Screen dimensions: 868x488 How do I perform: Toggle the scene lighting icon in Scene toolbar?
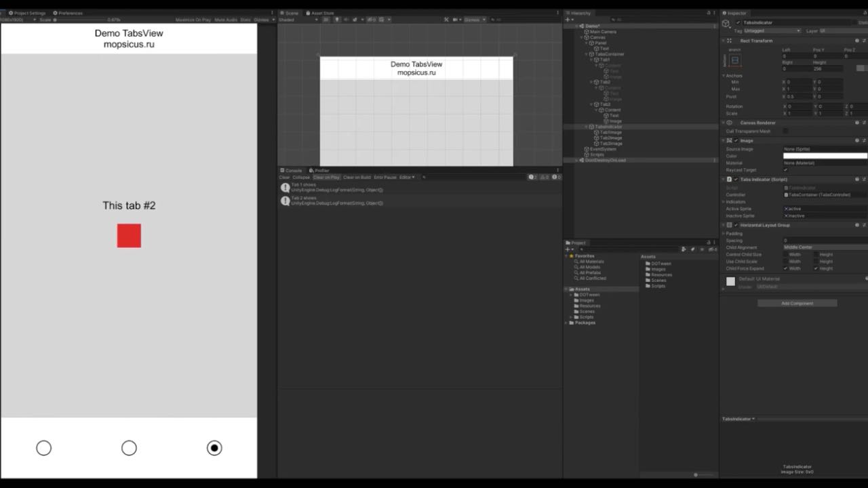pos(337,20)
